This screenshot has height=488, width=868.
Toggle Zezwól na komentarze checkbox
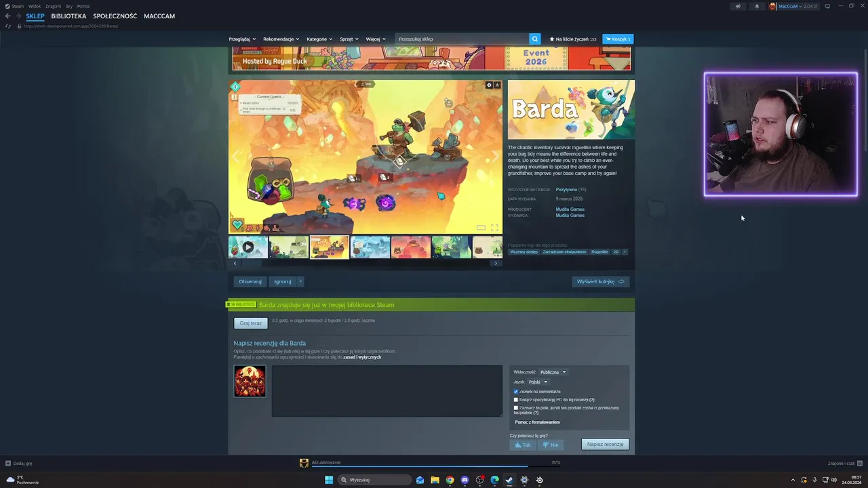[516, 392]
